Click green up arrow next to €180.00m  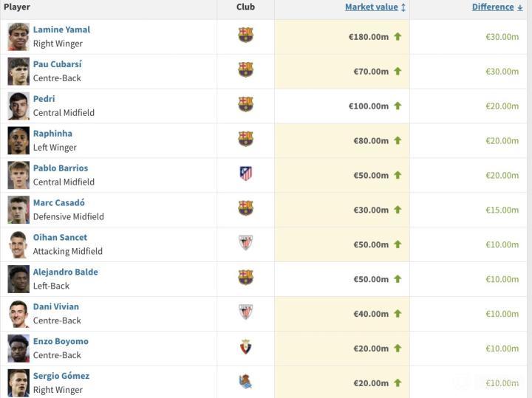click(x=398, y=36)
